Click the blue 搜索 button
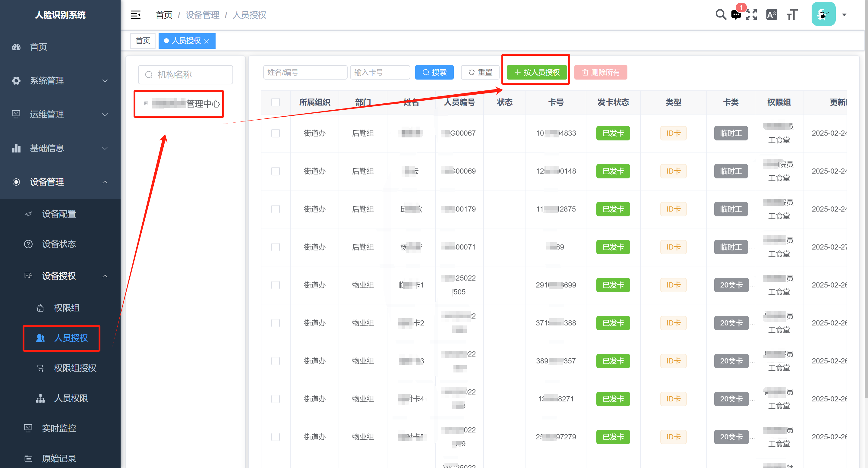The width and height of the screenshot is (868, 468). click(x=434, y=72)
